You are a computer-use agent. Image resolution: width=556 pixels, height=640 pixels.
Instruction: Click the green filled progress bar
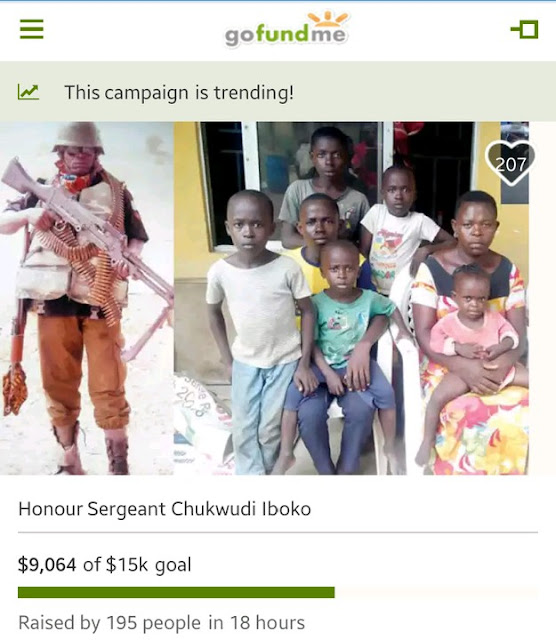176,592
